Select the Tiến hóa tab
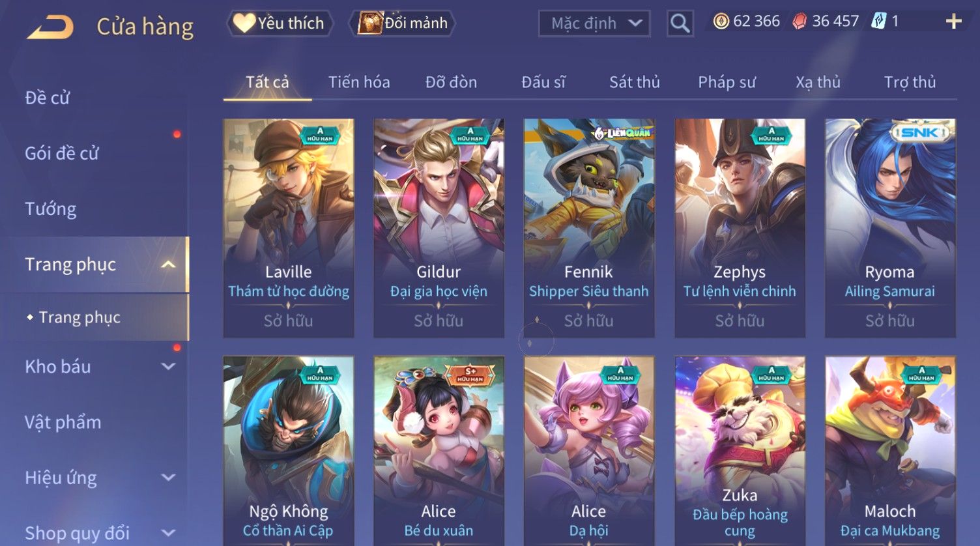The width and height of the screenshot is (980, 546). 359,82
